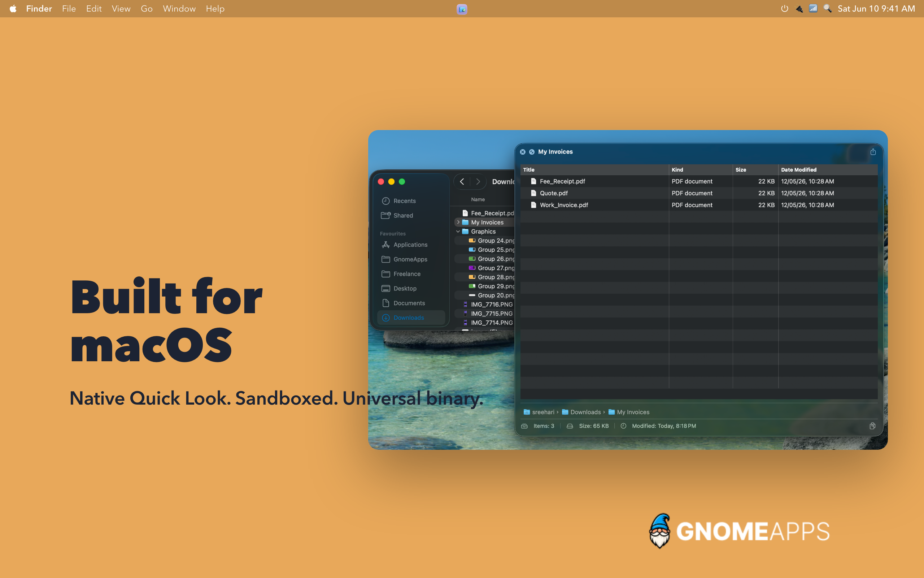Image resolution: width=924 pixels, height=578 pixels.
Task: Click the tray icon beside Items: 3
Action: coord(524,426)
